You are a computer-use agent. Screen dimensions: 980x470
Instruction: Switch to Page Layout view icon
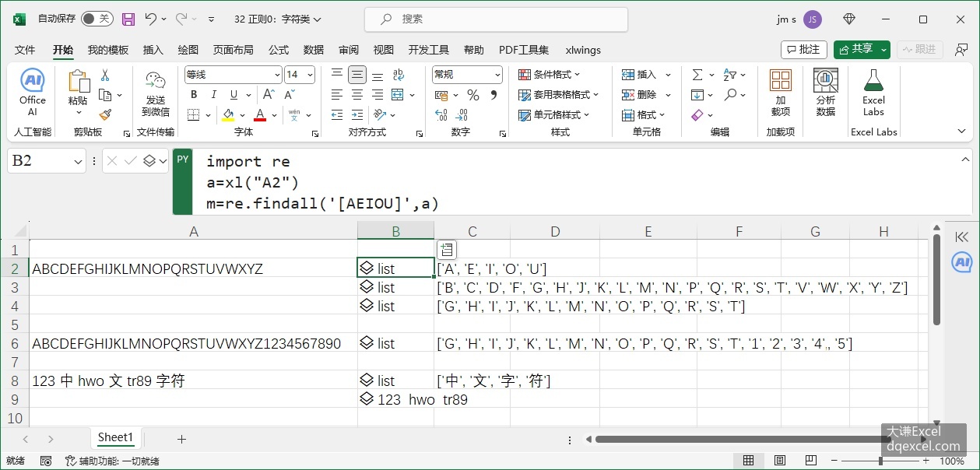(780, 461)
